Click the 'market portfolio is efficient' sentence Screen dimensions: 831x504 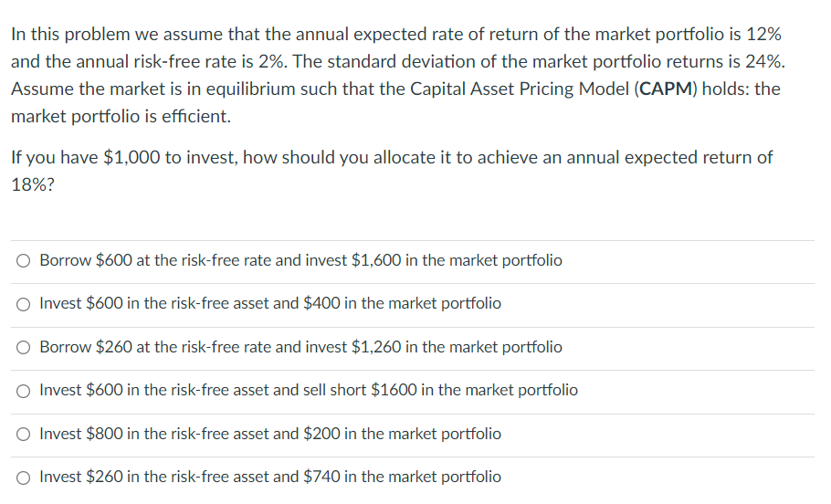(x=121, y=117)
